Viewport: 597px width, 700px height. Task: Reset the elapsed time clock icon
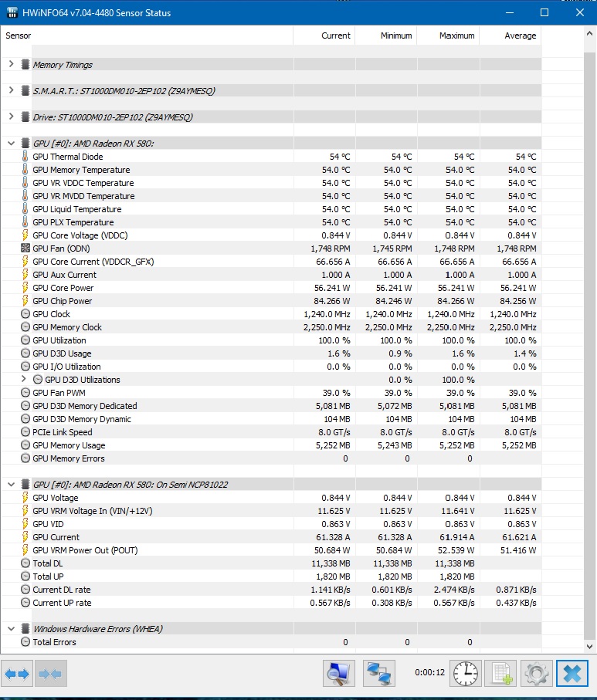pyautogui.click(x=466, y=673)
